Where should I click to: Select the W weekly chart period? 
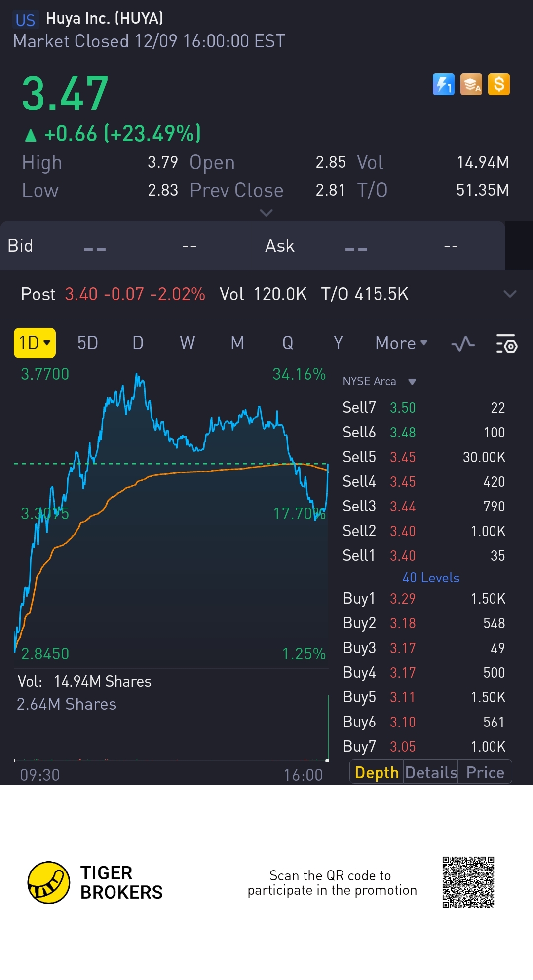coord(188,343)
